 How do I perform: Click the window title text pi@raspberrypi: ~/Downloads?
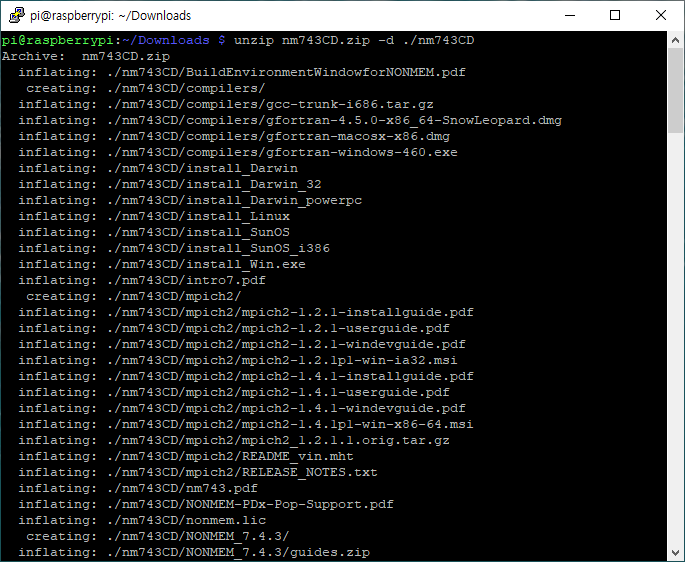point(111,16)
